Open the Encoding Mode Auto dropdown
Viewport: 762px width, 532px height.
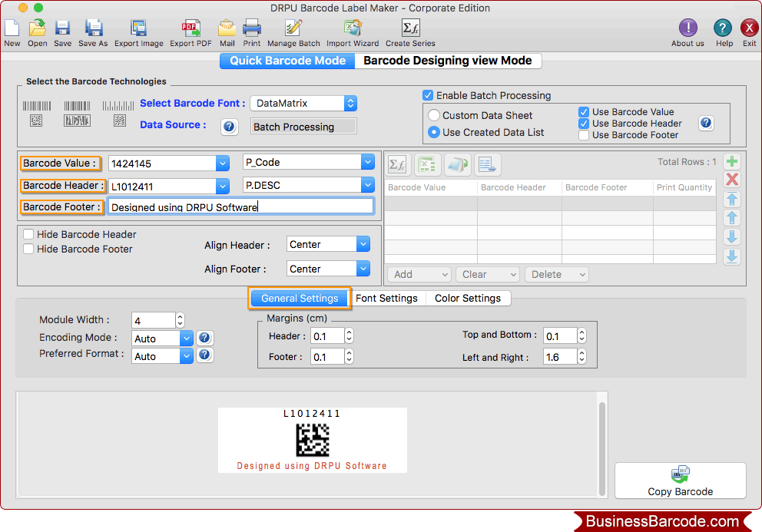(x=186, y=338)
